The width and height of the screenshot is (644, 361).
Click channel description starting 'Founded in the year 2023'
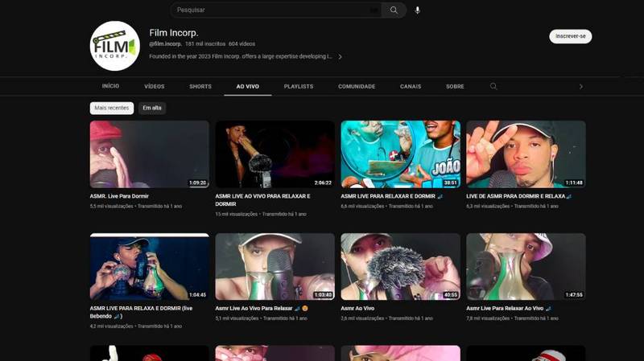pos(240,56)
